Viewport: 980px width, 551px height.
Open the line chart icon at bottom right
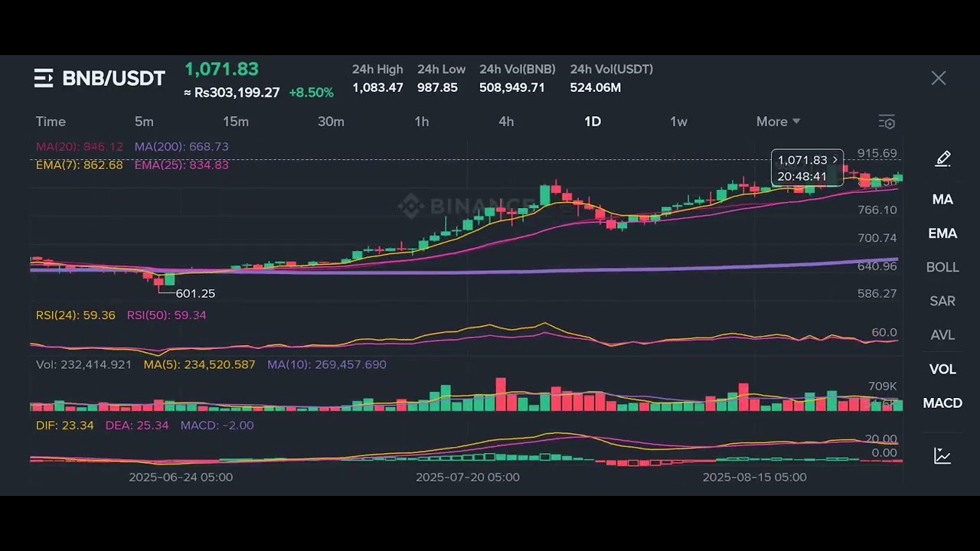tap(942, 456)
